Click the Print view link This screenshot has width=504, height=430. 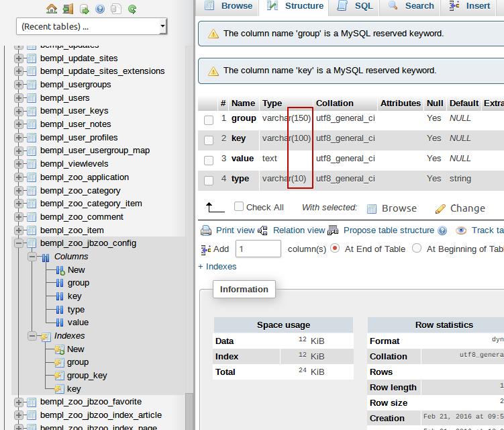234,230
